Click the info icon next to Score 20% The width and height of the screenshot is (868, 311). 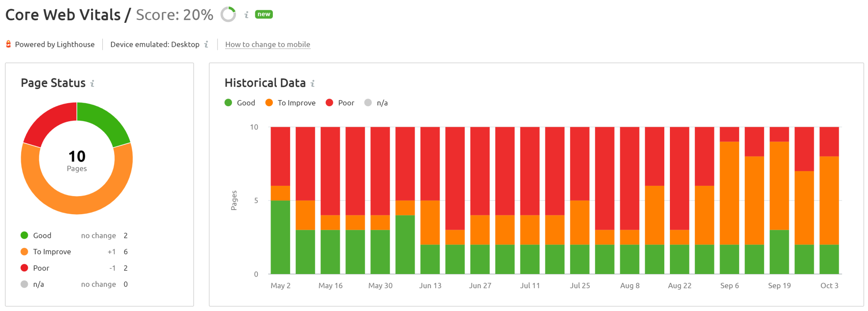[x=247, y=15]
